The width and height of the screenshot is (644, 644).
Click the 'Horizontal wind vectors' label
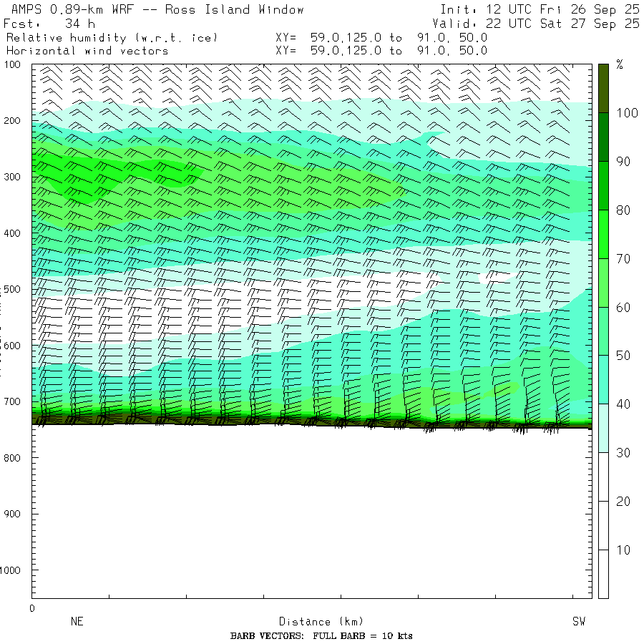click(87, 51)
